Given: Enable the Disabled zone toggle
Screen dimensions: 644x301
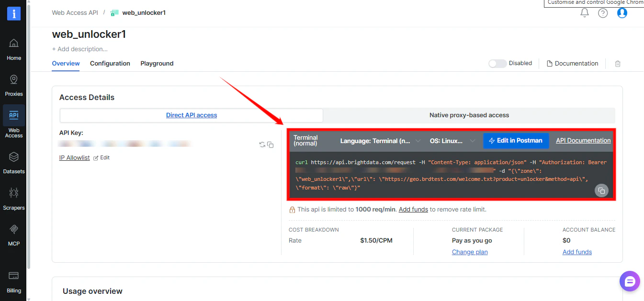Looking at the screenshot, I should (x=497, y=63).
